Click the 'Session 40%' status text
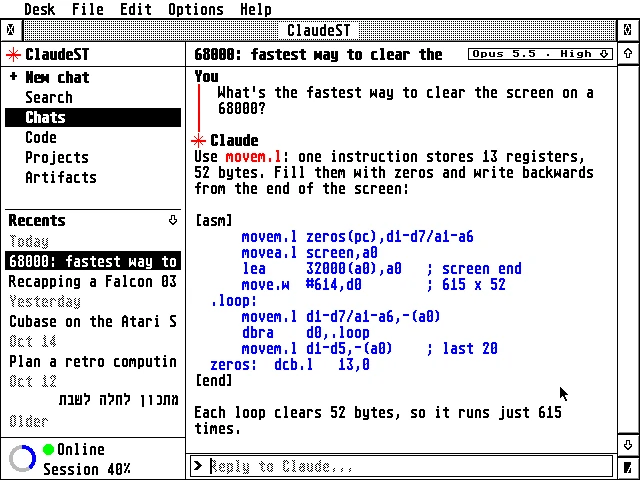Viewport: 640px width, 480px height. click(x=87, y=469)
